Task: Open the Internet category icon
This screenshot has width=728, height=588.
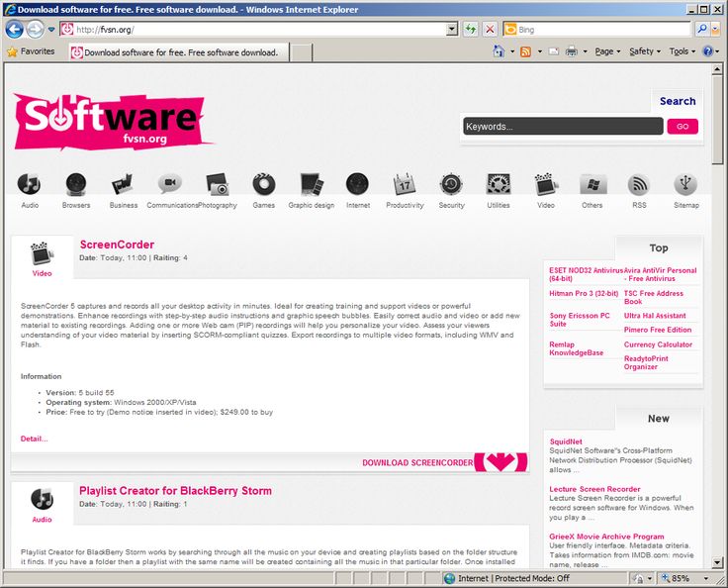Action: [357, 184]
